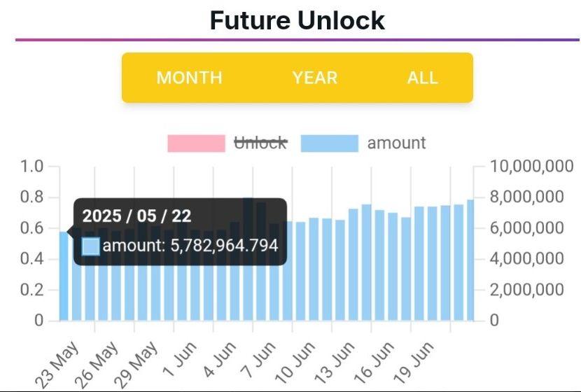The image size is (581, 392).
Task: Enable the struck-through Unlock legend label
Action: click(260, 143)
